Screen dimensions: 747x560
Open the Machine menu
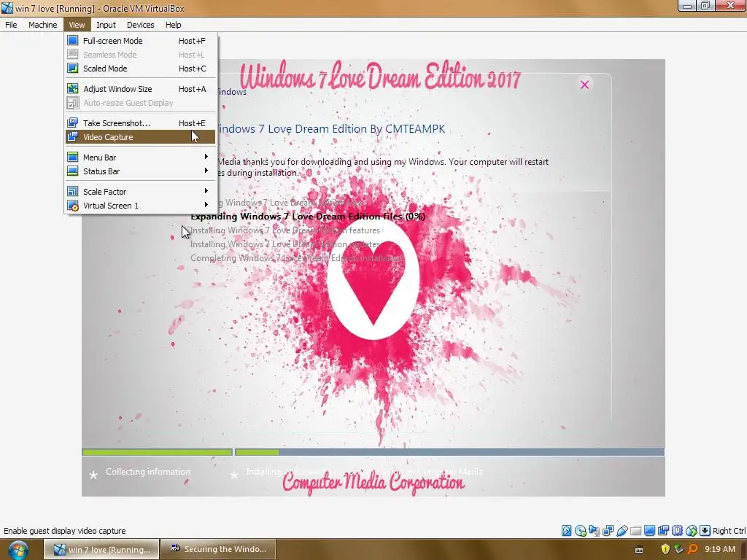42,25
